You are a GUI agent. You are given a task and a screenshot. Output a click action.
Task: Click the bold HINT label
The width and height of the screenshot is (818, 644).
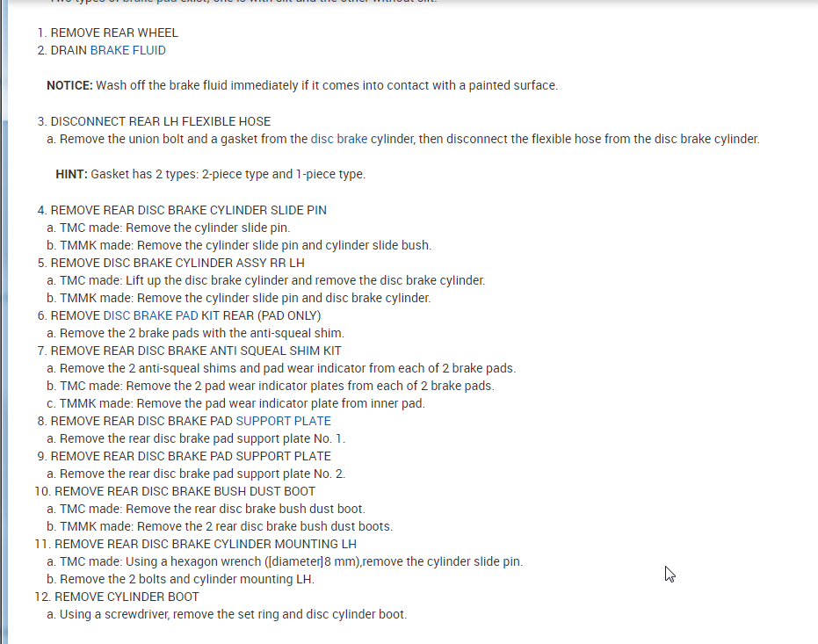click(x=71, y=174)
